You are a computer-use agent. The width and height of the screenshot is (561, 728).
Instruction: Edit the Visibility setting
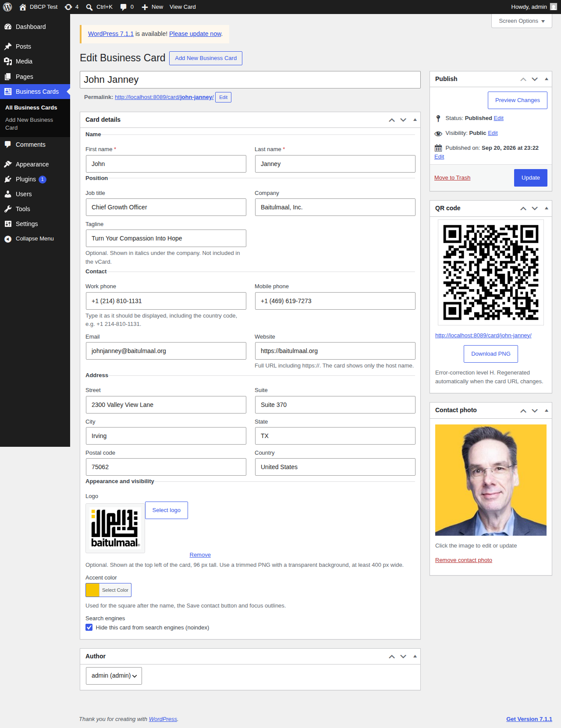click(493, 133)
